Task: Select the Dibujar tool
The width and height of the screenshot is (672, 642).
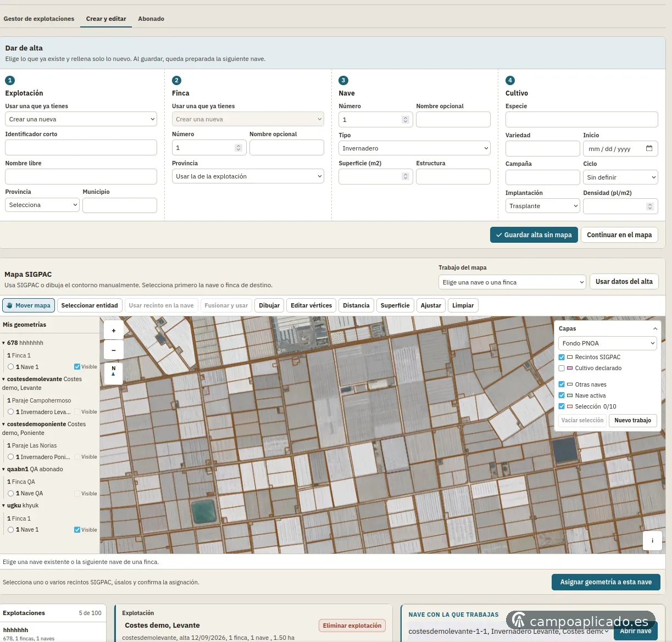Action: point(269,305)
